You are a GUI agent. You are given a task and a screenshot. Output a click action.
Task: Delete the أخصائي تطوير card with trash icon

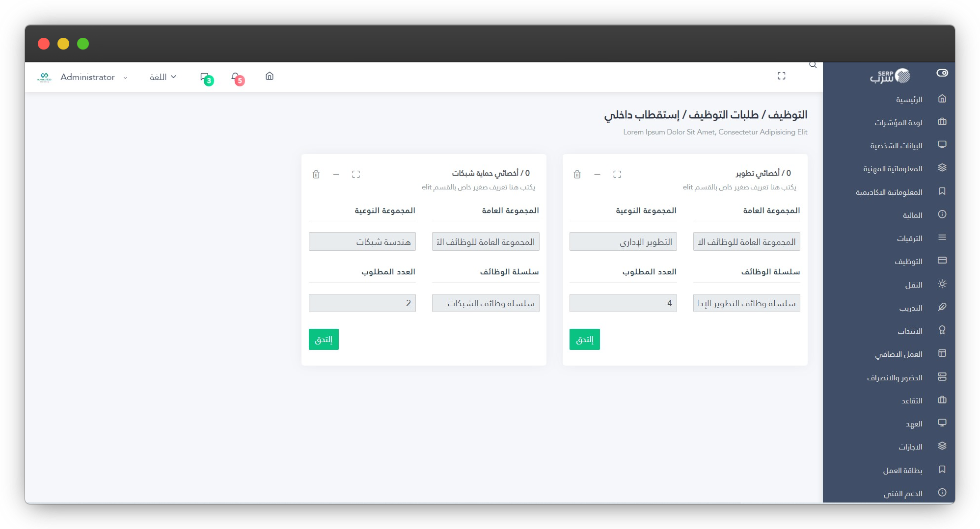point(577,174)
